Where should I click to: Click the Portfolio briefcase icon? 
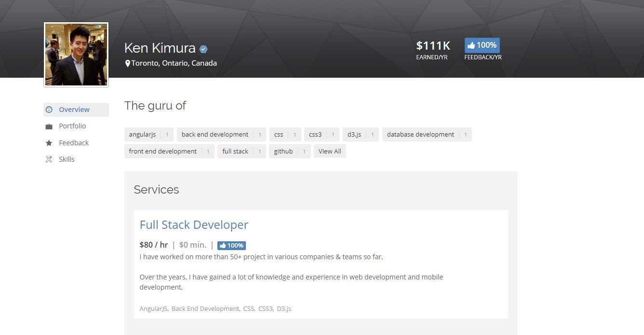(49, 126)
